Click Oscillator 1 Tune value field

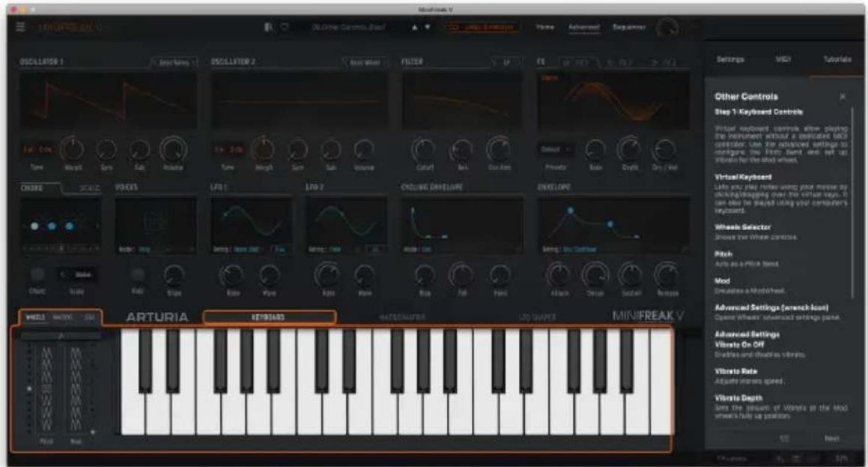(37, 150)
